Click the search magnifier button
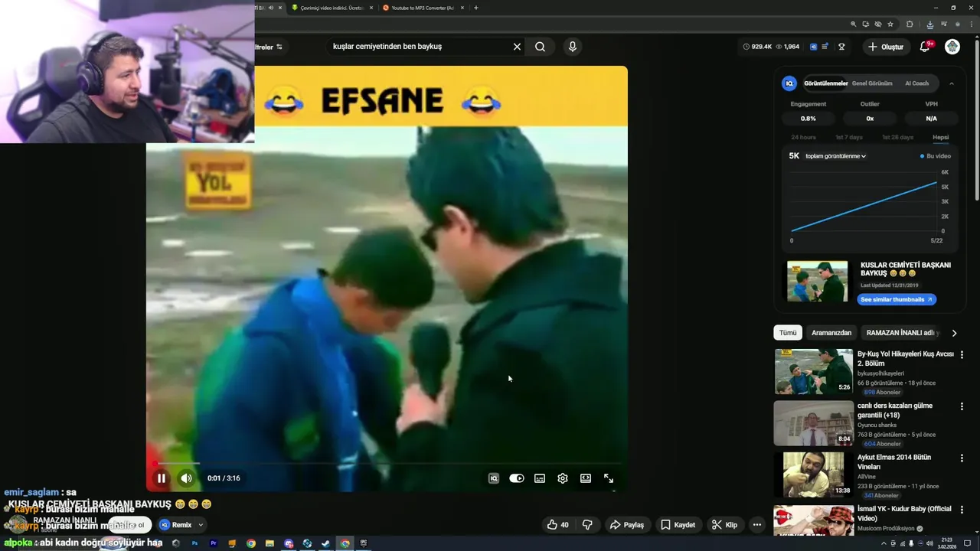This screenshot has width=980, height=551. tap(541, 47)
